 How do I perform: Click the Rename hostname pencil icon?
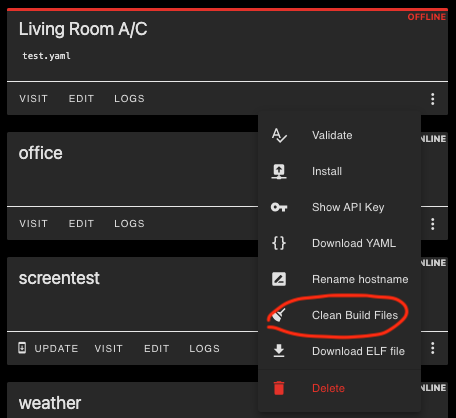coord(279,279)
